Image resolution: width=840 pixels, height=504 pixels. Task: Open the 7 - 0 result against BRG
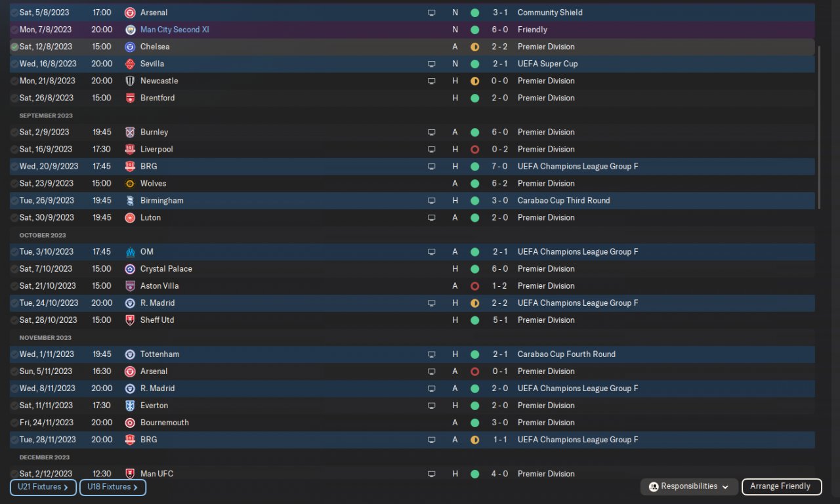pos(499,166)
